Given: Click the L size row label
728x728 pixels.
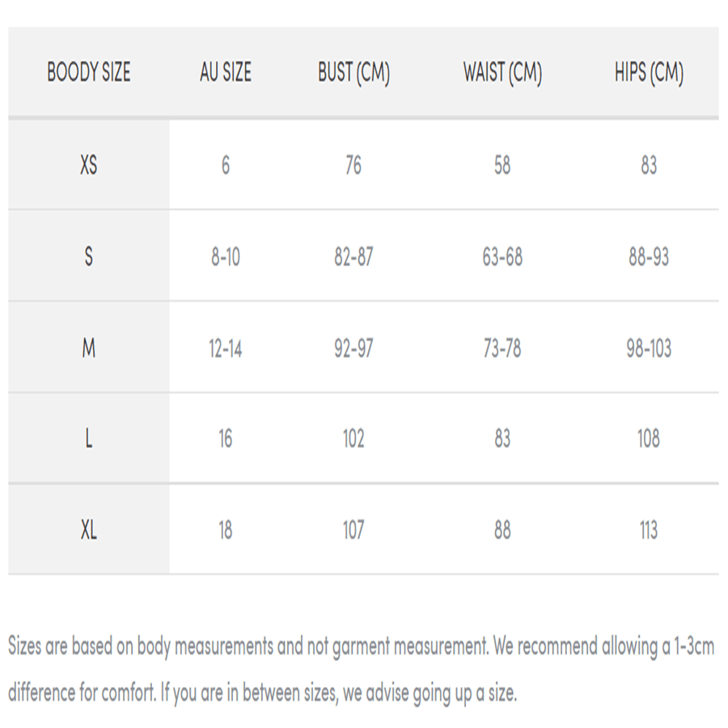Looking at the screenshot, I should point(89,438).
